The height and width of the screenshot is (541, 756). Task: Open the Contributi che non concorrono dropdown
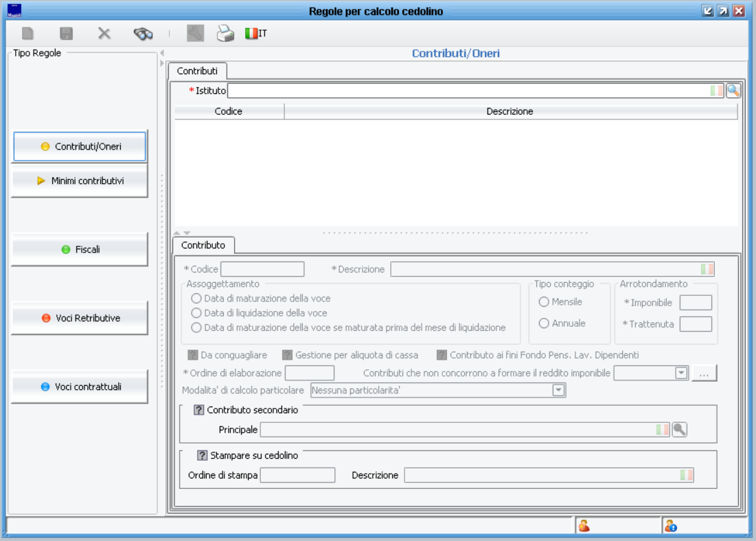click(x=681, y=373)
